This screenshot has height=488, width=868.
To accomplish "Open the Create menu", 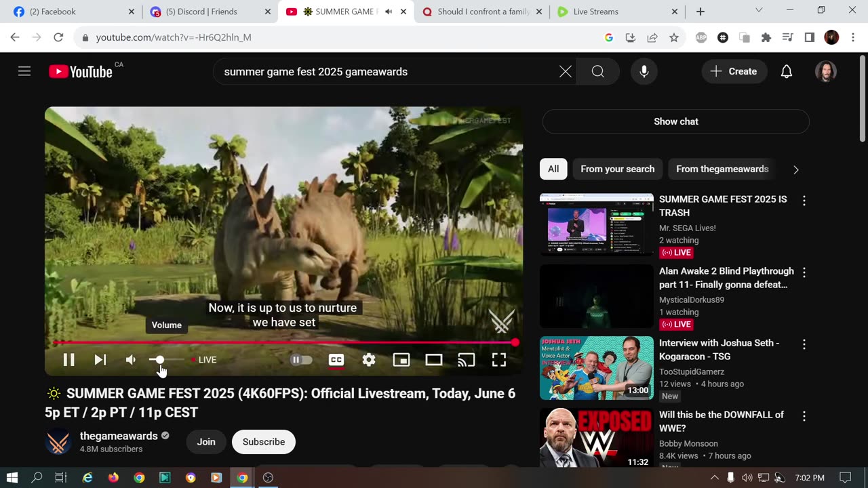I will pyautogui.click(x=734, y=71).
